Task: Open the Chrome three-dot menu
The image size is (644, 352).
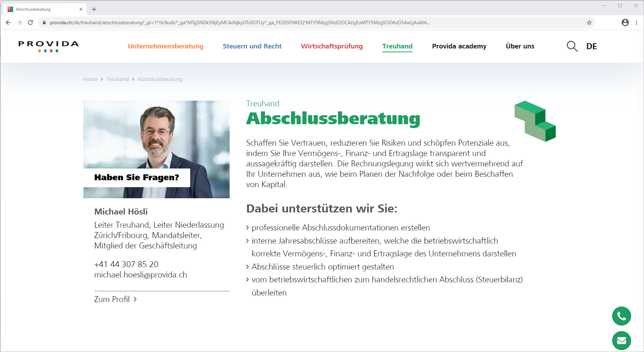Action: tap(636, 22)
